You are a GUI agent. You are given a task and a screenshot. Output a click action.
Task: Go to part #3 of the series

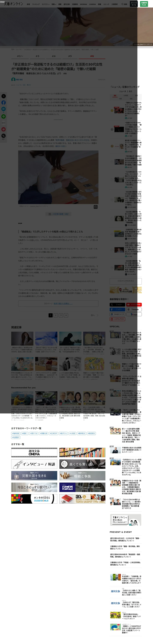coord(37,56)
